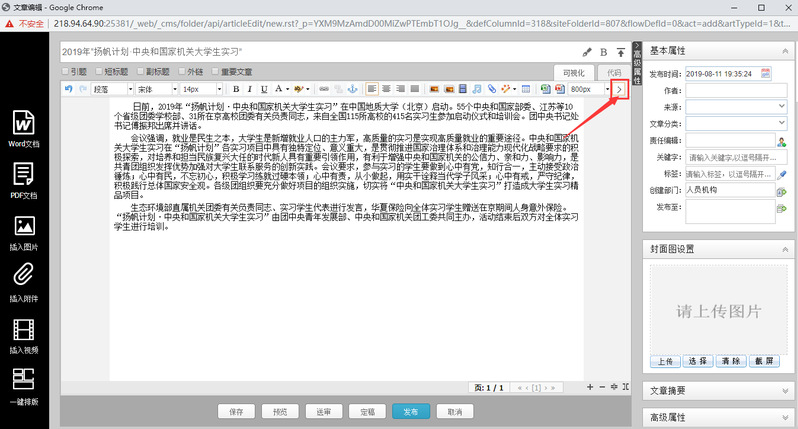The height and width of the screenshot is (429, 798).
Task: Insert audio using the music note icon
Action: tap(477, 89)
